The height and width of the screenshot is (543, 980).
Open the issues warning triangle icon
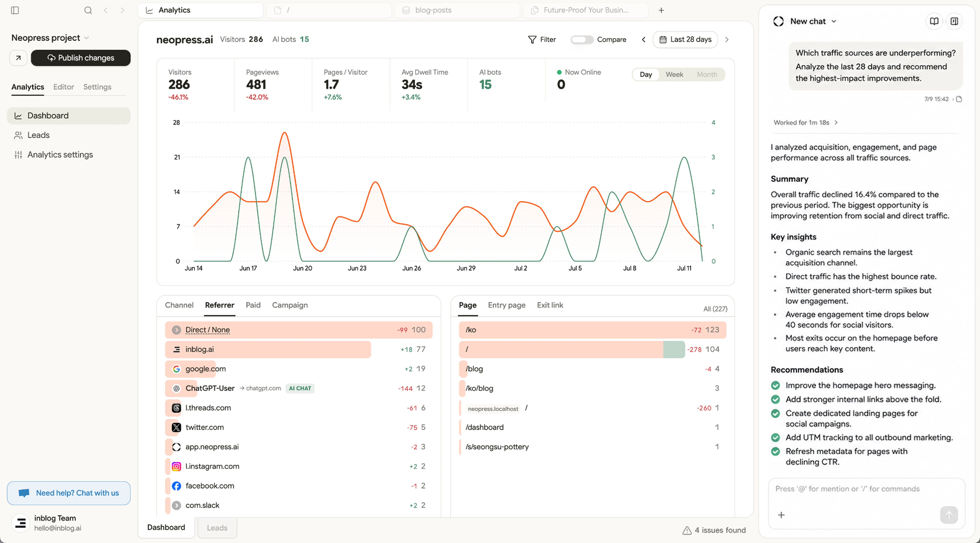[x=687, y=530]
